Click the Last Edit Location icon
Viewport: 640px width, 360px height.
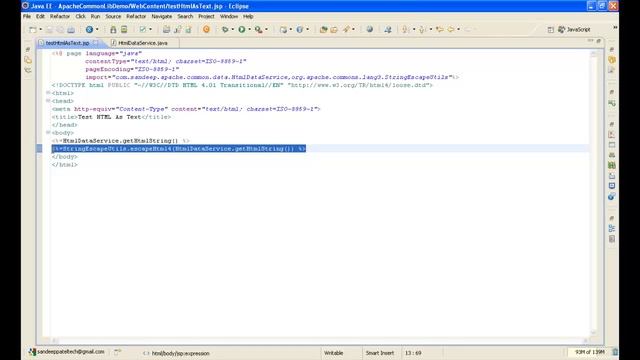click(x=440, y=29)
